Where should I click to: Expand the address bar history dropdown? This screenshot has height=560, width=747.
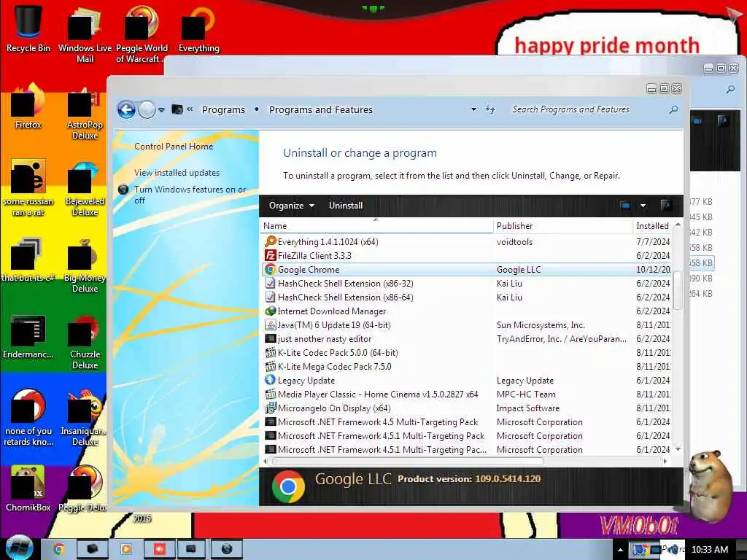(473, 109)
